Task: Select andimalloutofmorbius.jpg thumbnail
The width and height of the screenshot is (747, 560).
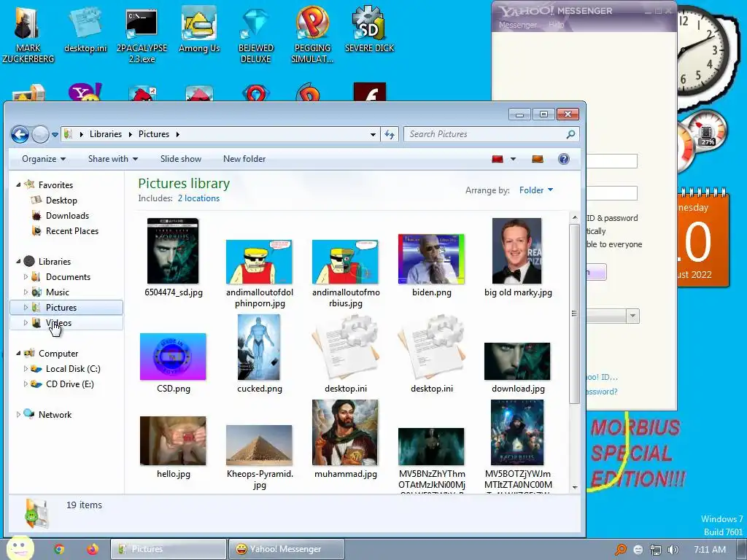Action: tap(345, 262)
